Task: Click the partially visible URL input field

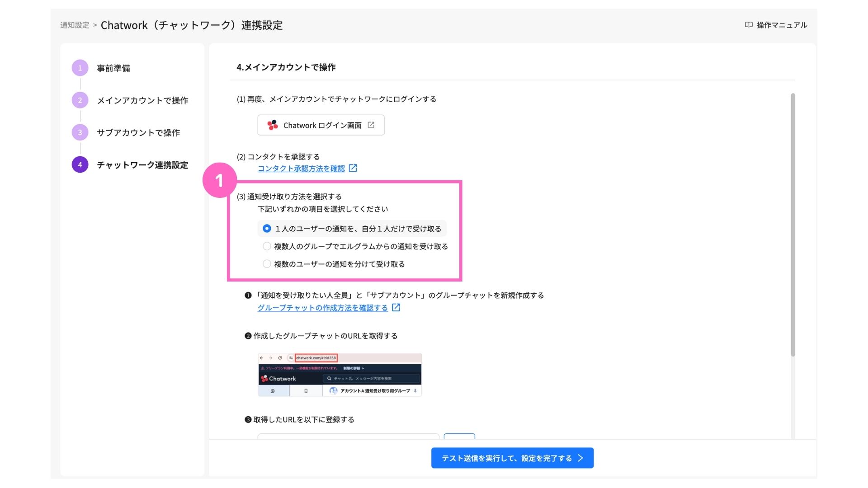Action: coord(348,436)
